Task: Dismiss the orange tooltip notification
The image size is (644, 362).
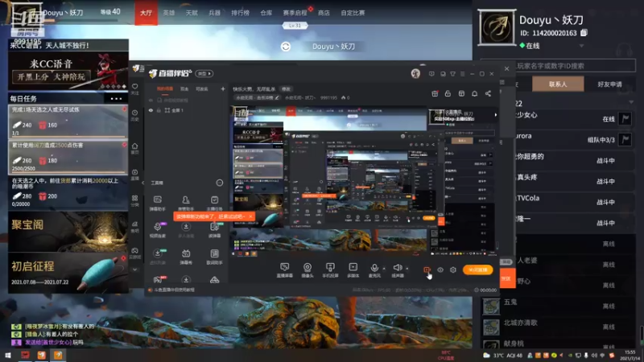Action: (x=250, y=216)
